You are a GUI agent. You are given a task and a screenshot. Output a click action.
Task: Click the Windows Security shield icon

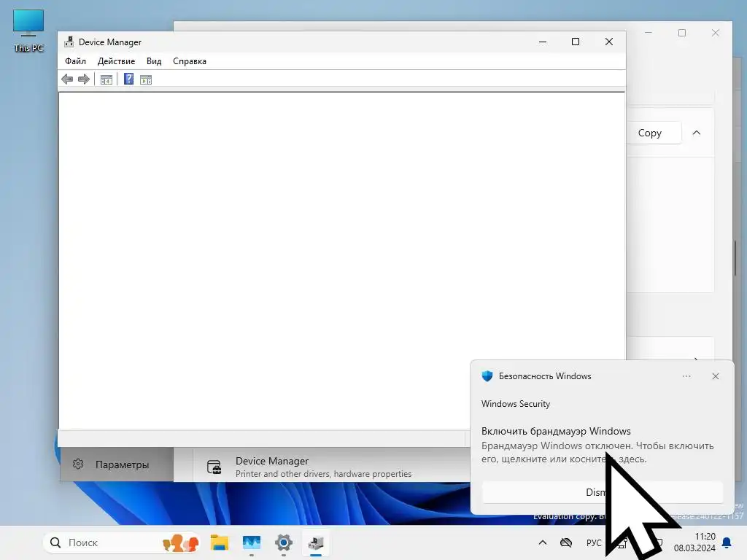pyautogui.click(x=487, y=376)
